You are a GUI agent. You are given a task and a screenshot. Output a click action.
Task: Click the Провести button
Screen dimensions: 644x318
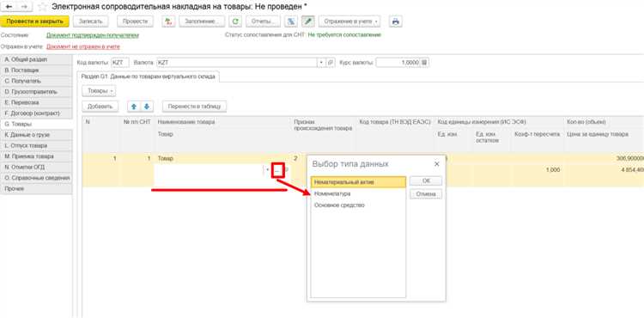tap(135, 21)
